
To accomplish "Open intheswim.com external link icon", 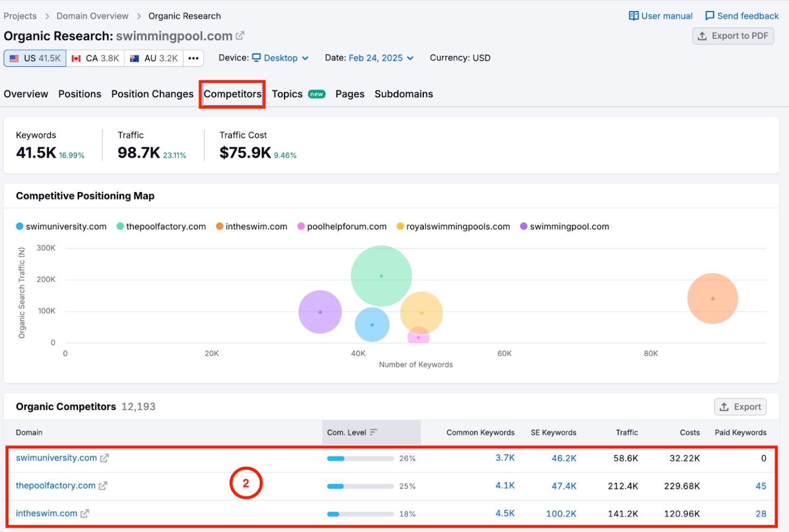I will [84, 514].
